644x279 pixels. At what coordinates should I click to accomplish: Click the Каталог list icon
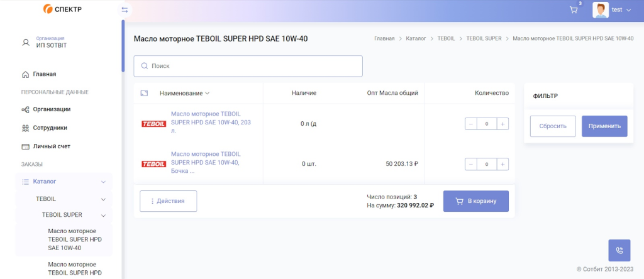(25, 182)
